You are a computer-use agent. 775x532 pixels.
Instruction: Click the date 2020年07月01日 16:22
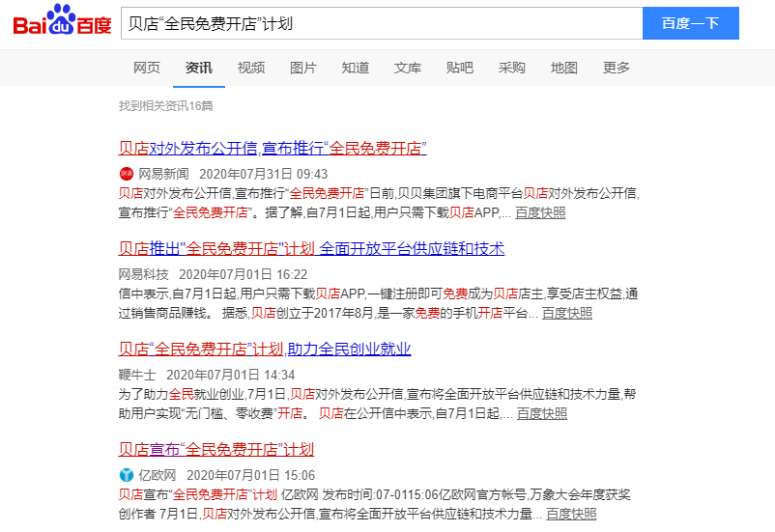tap(244, 274)
